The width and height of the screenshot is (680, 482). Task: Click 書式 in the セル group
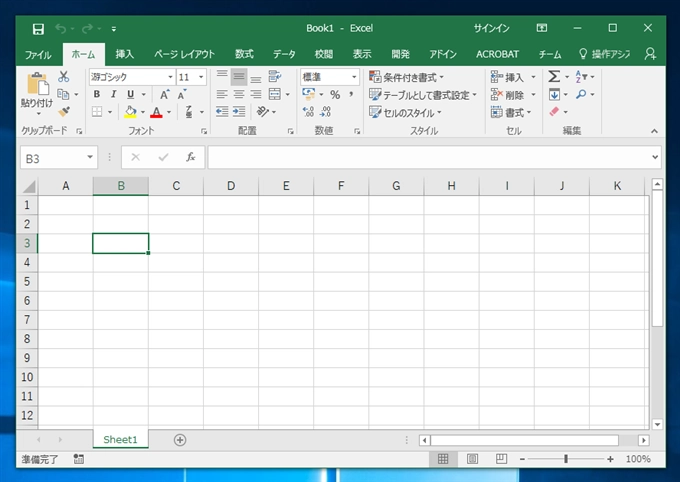click(511, 113)
